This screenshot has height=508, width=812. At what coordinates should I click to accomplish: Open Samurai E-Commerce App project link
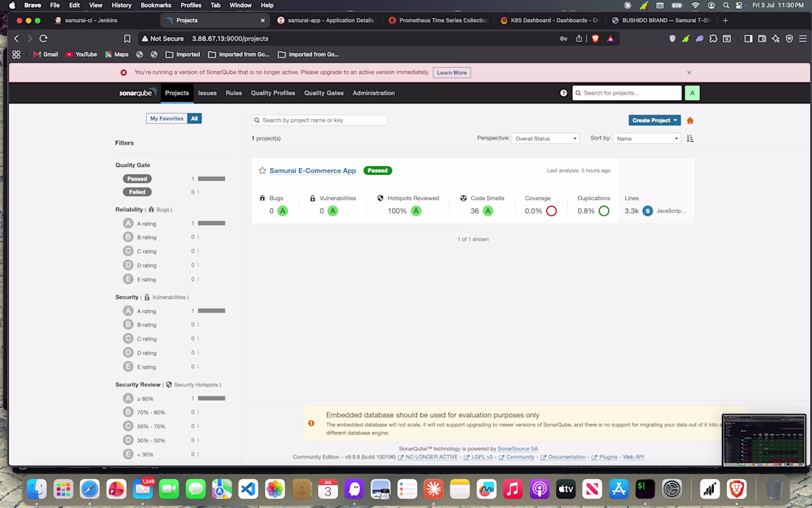[x=312, y=171]
